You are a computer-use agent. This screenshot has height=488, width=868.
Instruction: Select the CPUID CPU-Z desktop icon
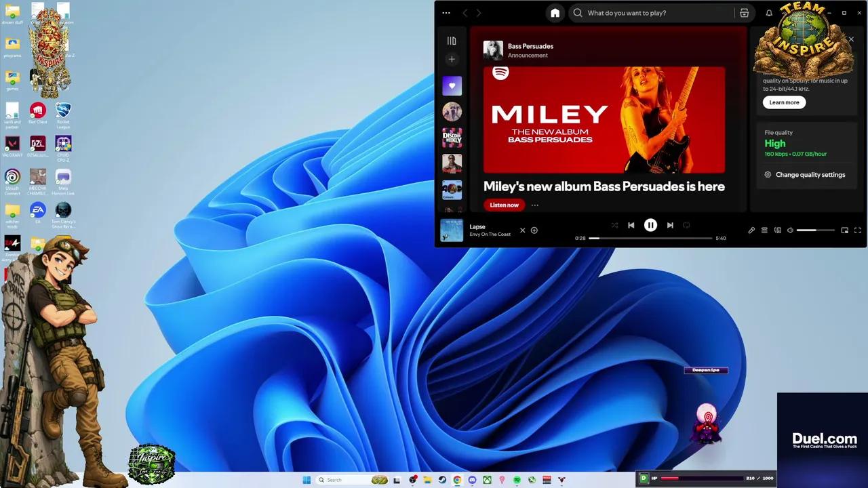[63, 148]
